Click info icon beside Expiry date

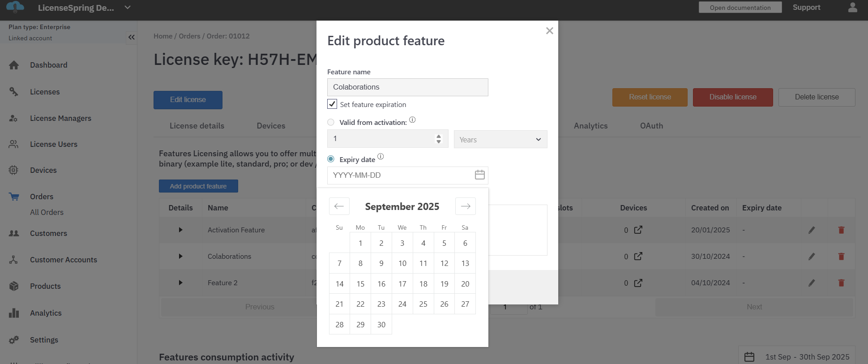tap(381, 157)
